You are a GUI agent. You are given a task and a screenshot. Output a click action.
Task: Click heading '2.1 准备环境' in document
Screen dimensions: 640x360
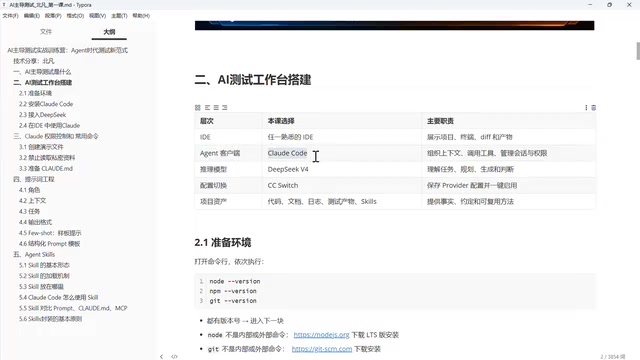point(223,242)
